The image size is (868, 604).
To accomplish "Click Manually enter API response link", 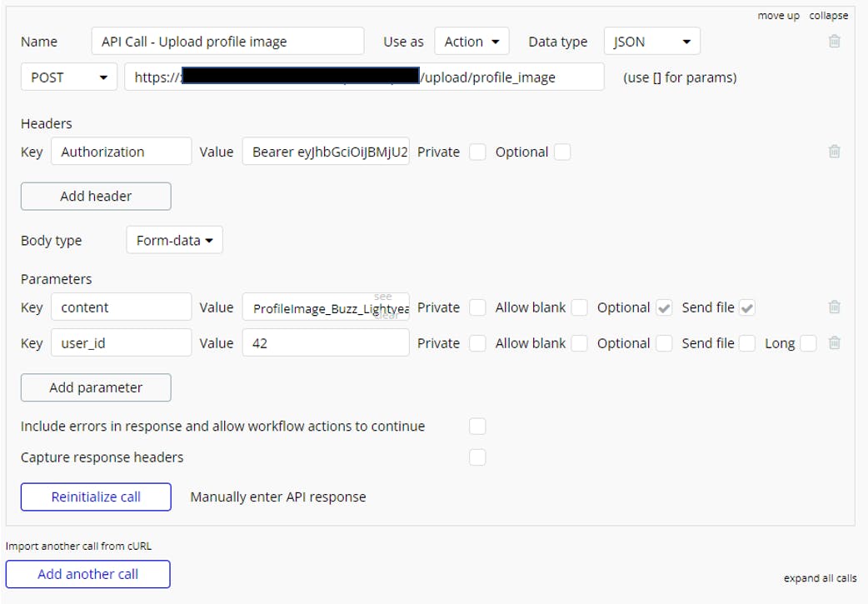I will pyautogui.click(x=278, y=497).
